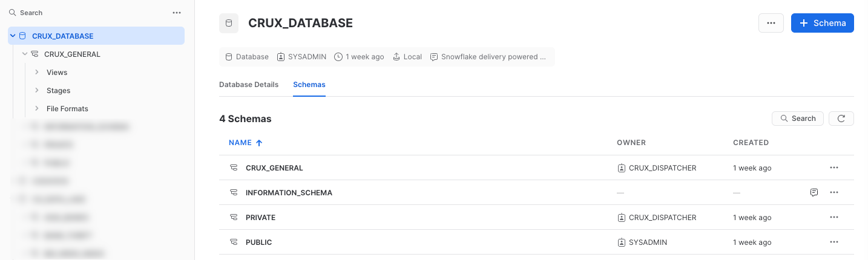868x260 pixels.
Task: Open the more options menu for the CRUX_GENERAL row
Action: click(x=834, y=167)
